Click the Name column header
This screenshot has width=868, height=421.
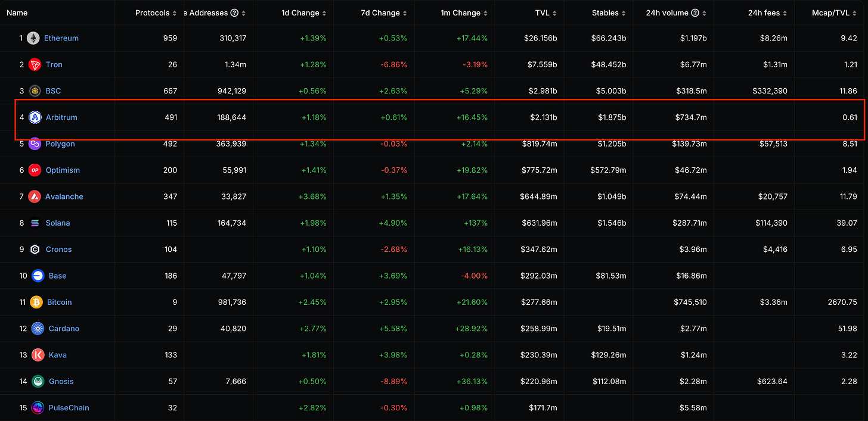(x=17, y=13)
